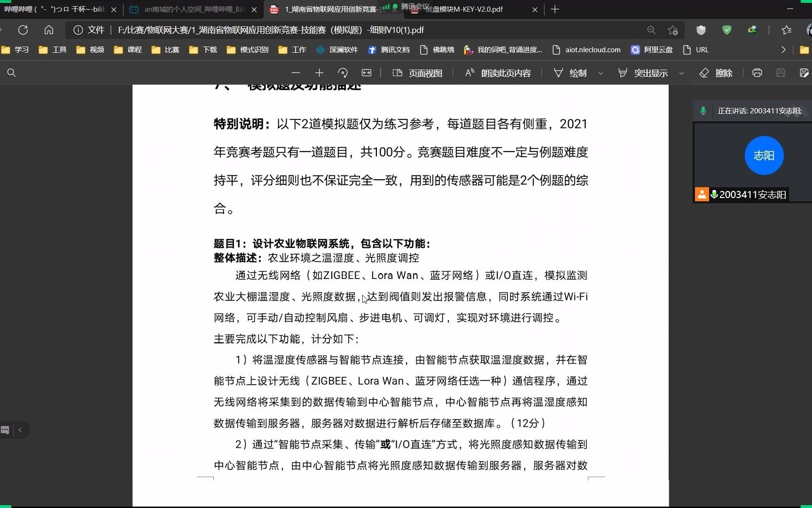The height and width of the screenshot is (508, 812).
Task: Click the speaking microphone indicator in meeting panel
Action: click(x=703, y=111)
